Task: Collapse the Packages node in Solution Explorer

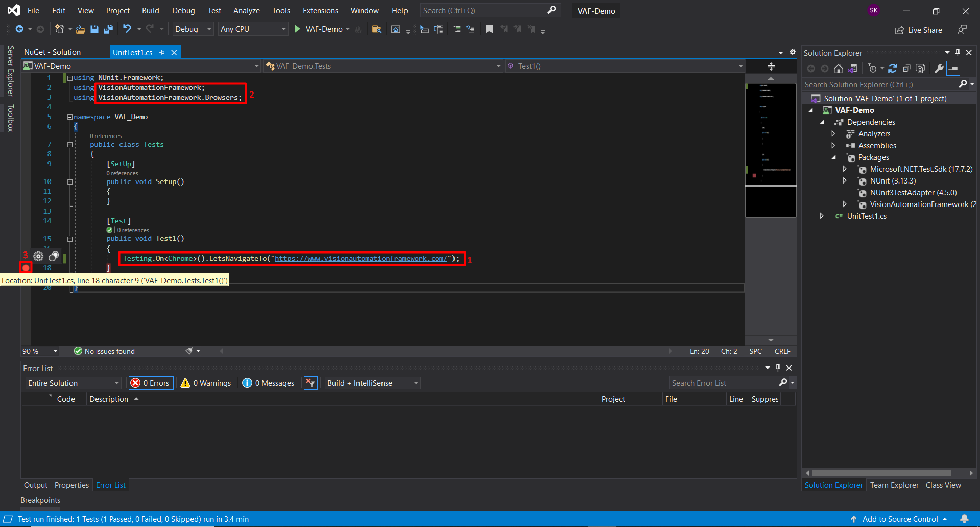Action: point(834,157)
